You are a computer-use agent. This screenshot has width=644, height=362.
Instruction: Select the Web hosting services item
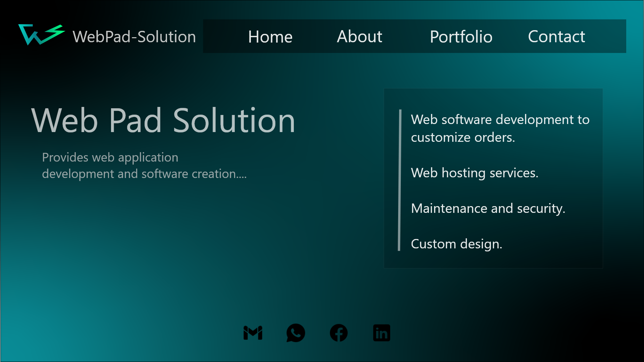point(474,173)
